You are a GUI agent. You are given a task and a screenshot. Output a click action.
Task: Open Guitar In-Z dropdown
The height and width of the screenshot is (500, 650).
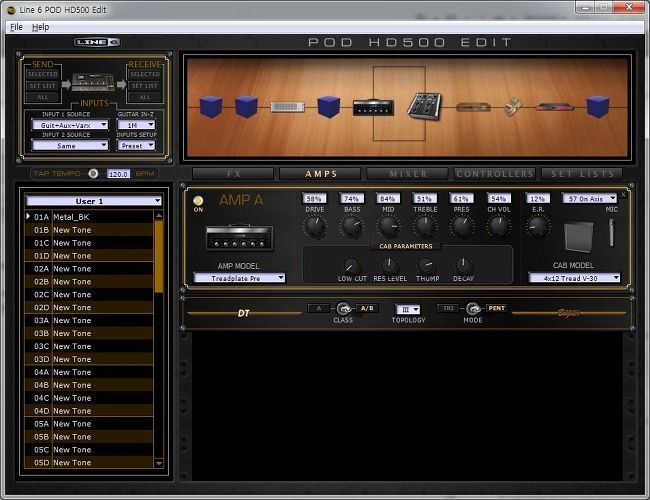point(136,125)
